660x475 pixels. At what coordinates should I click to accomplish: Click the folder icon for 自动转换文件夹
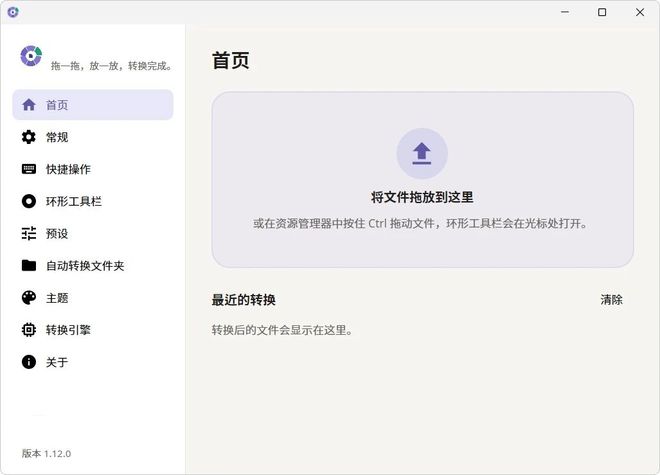(x=29, y=265)
